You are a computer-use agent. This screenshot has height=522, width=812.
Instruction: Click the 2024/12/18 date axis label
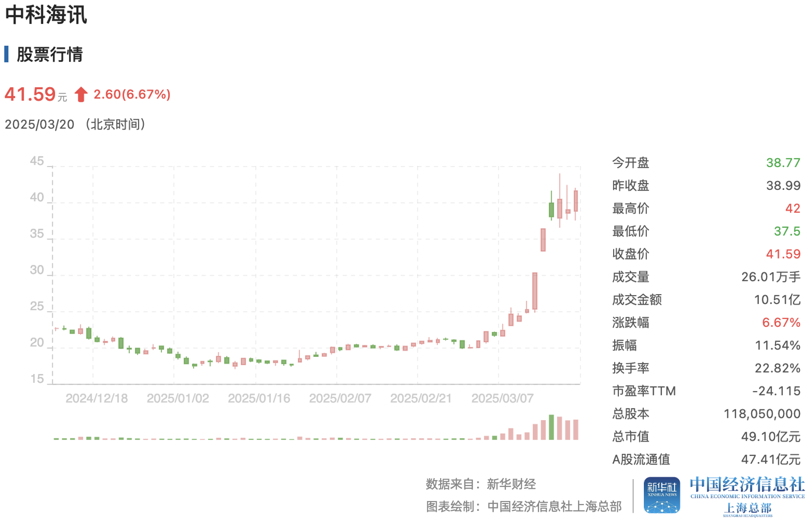[97, 398]
